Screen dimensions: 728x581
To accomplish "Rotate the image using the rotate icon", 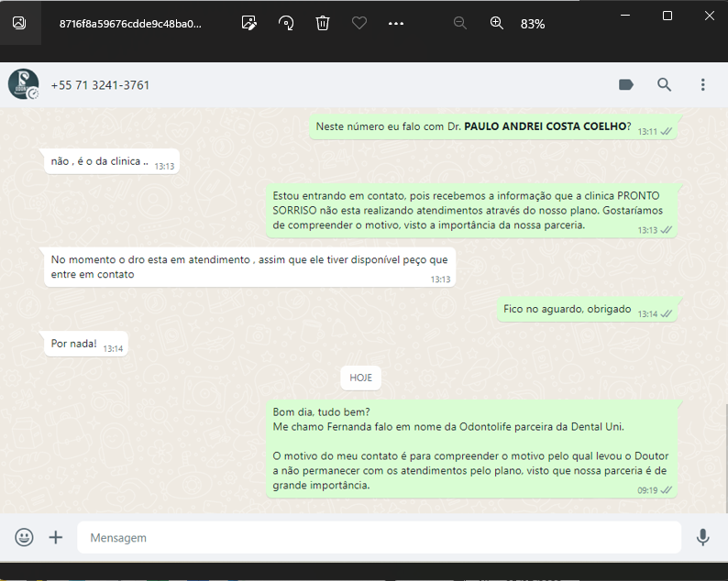I will [286, 24].
